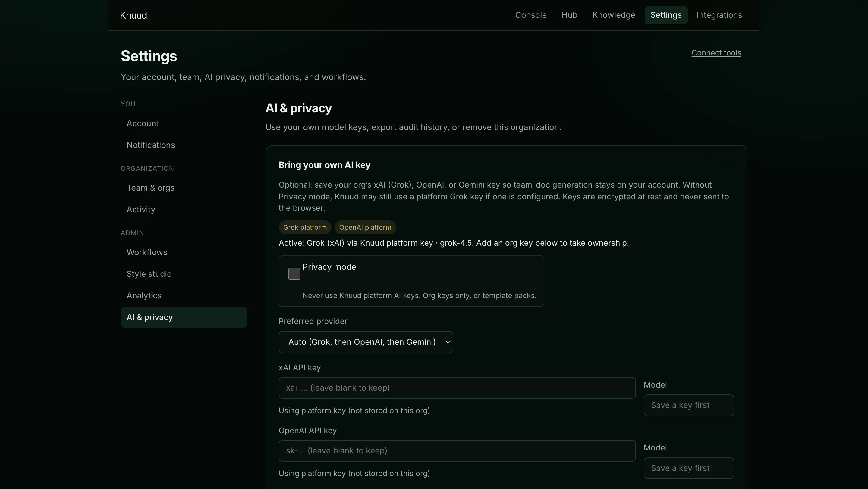Open Style studio section
Image resolution: width=868 pixels, height=489 pixels.
pyautogui.click(x=184, y=274)
